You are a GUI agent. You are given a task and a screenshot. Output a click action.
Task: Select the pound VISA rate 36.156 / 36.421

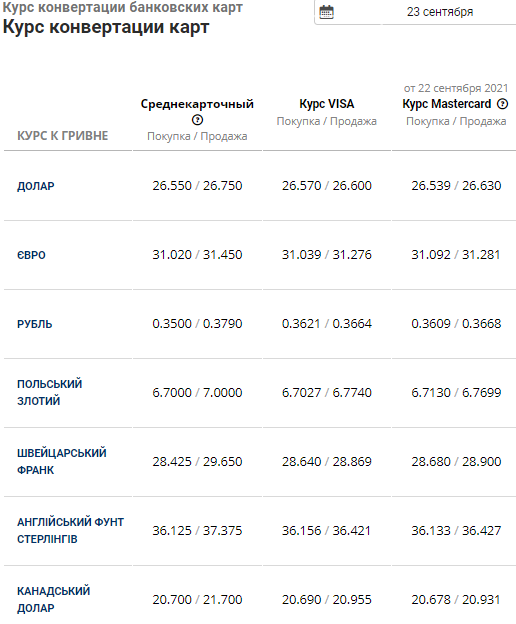(x=326, y=530)
